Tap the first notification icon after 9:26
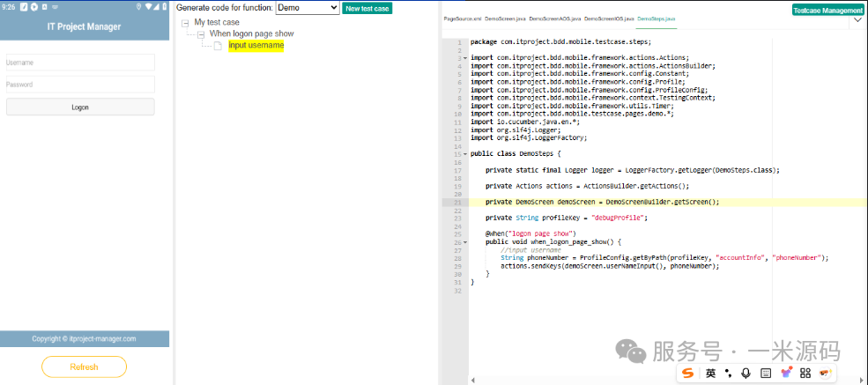868x385 pixels. (24, 7)
